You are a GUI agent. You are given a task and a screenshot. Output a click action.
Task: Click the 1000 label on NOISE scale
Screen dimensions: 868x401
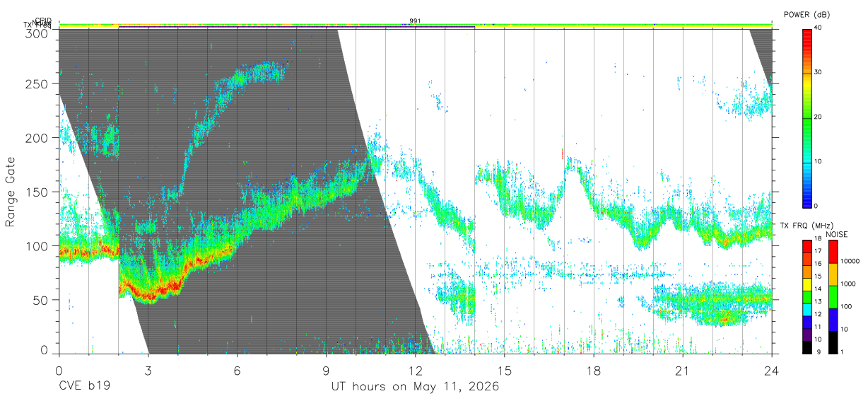click(x=848, y=284)
